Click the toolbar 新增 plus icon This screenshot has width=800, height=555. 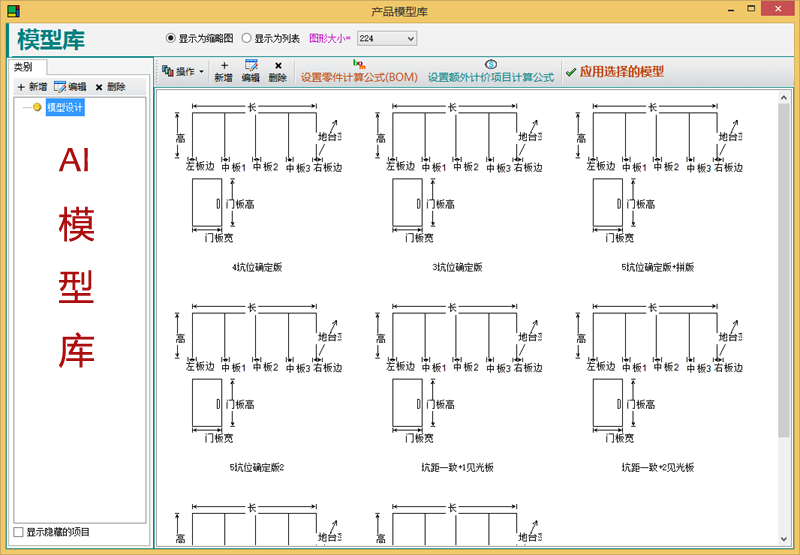[224, 65]
